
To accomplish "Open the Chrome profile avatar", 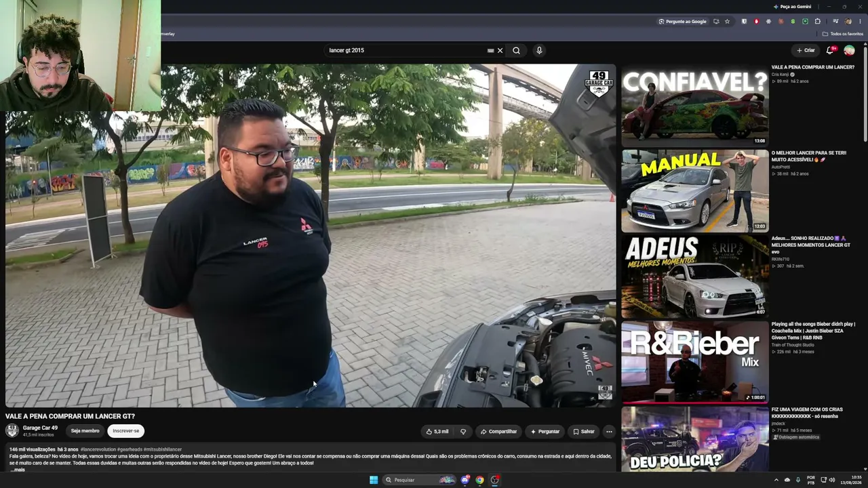I will [848, 22].
